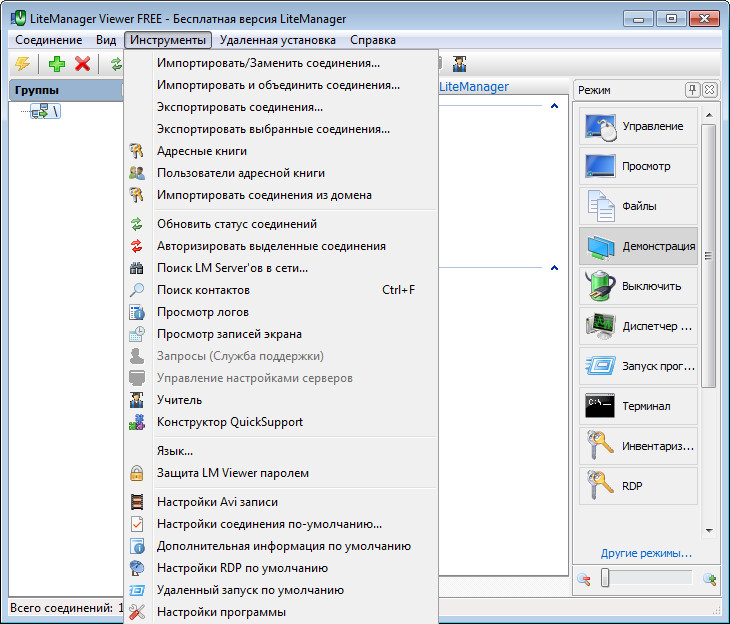Open Настройки программы
730x624 pixels.
(x=281, y=612)
